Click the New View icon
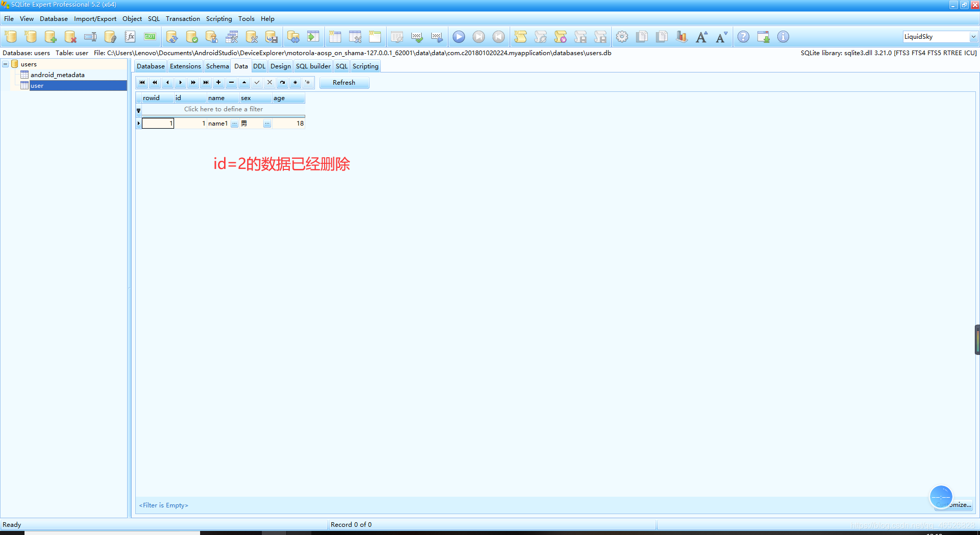 point(375,37)
